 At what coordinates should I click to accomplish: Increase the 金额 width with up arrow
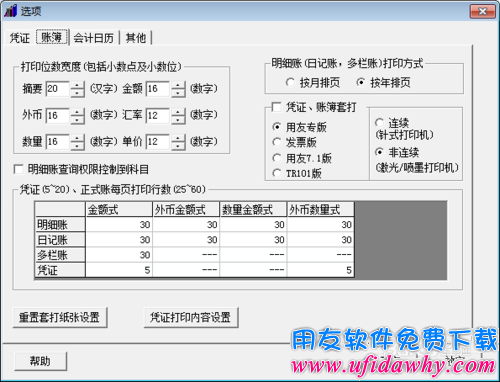pyautogui.click(x=178, y=85)
